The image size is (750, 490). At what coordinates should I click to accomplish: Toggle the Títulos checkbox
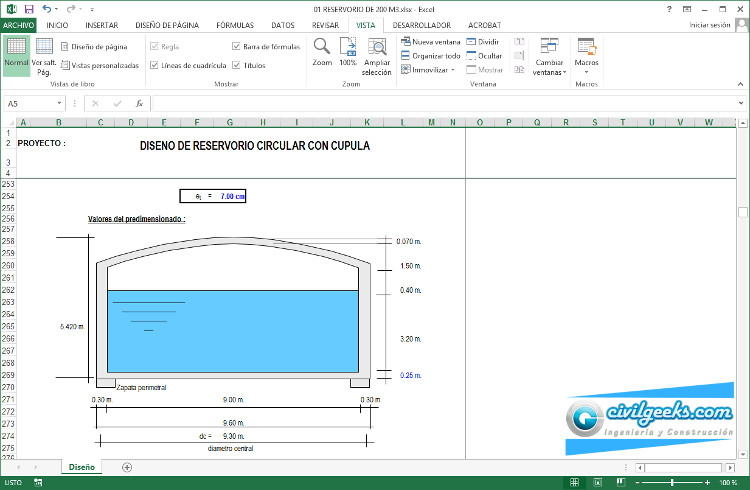pos(236,65)
